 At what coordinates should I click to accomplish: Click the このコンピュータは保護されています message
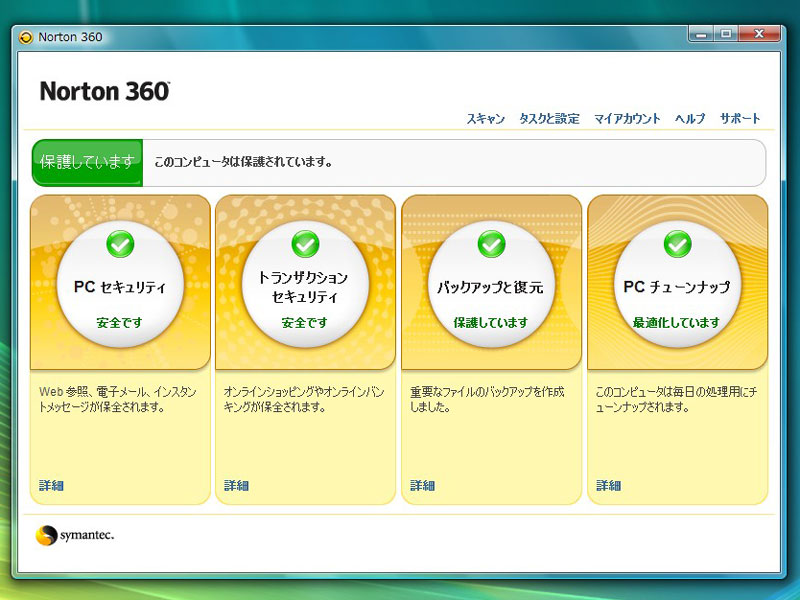243,162
